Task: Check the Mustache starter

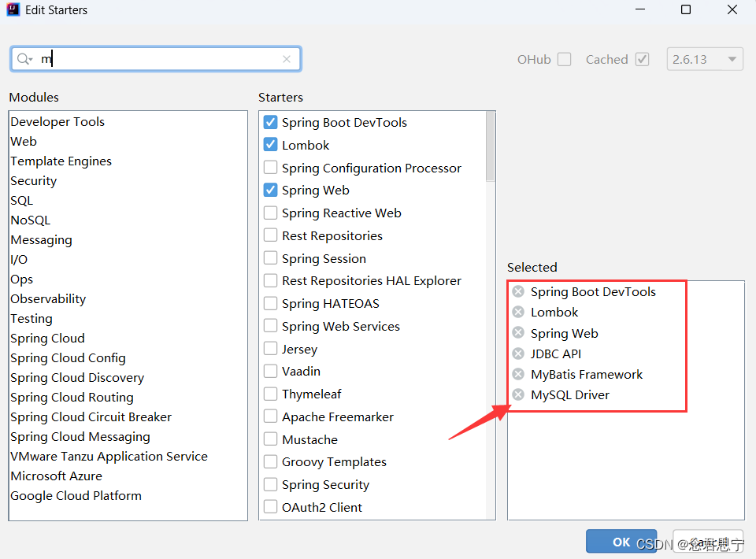Action: pos(270,439)
